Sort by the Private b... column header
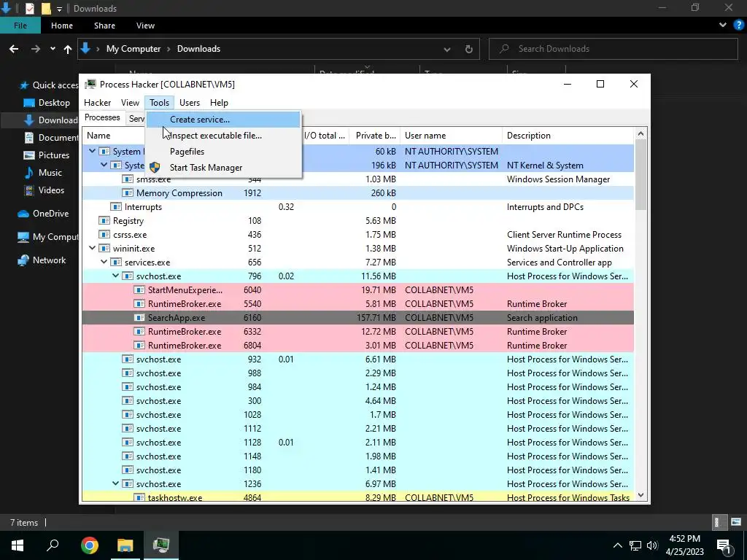The width and height of the screenshot is (747, 560). click(x=374, y=136)
